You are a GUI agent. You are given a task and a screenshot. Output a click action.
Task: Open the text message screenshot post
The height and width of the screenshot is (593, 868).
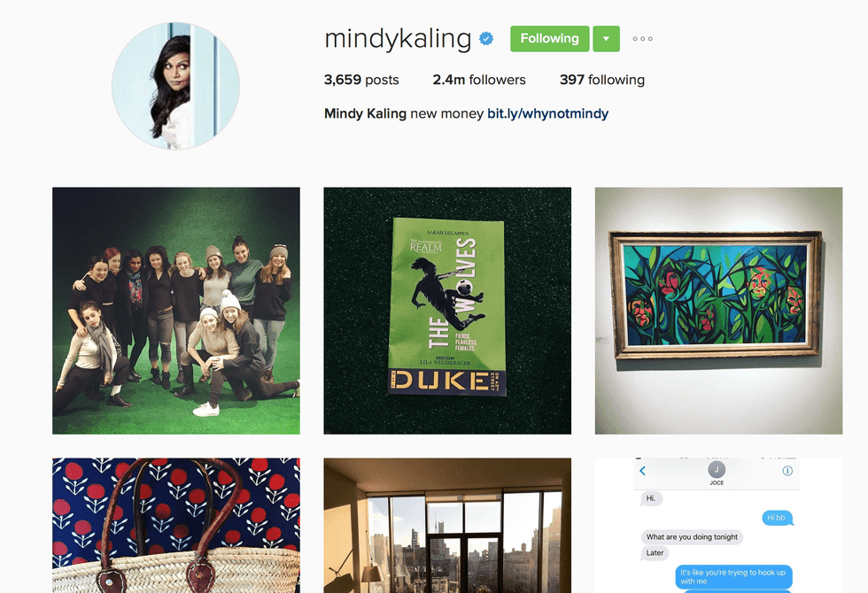click(x=718, y=526)
